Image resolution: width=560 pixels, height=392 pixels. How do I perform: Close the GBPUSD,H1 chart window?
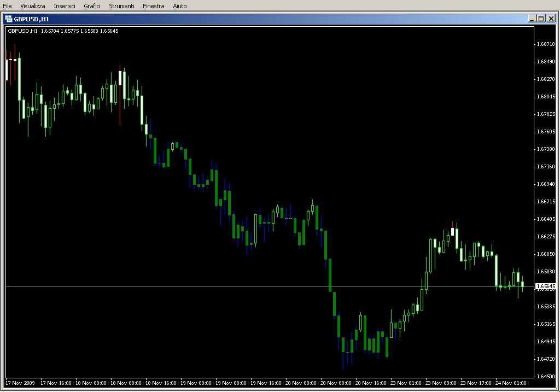click(x=551, y=18)
